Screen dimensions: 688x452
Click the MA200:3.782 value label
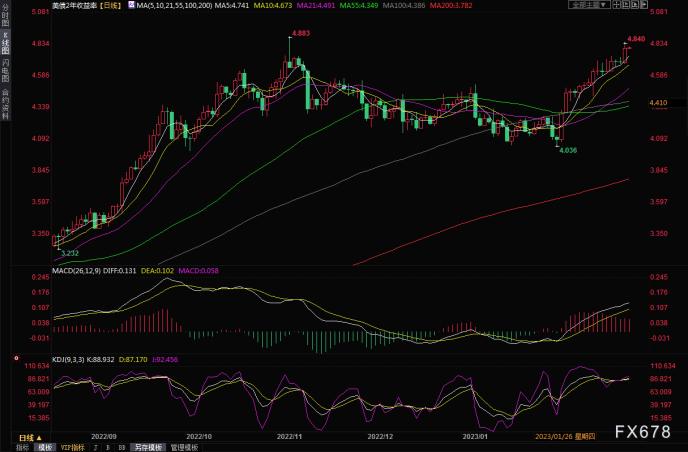(451, 6)
